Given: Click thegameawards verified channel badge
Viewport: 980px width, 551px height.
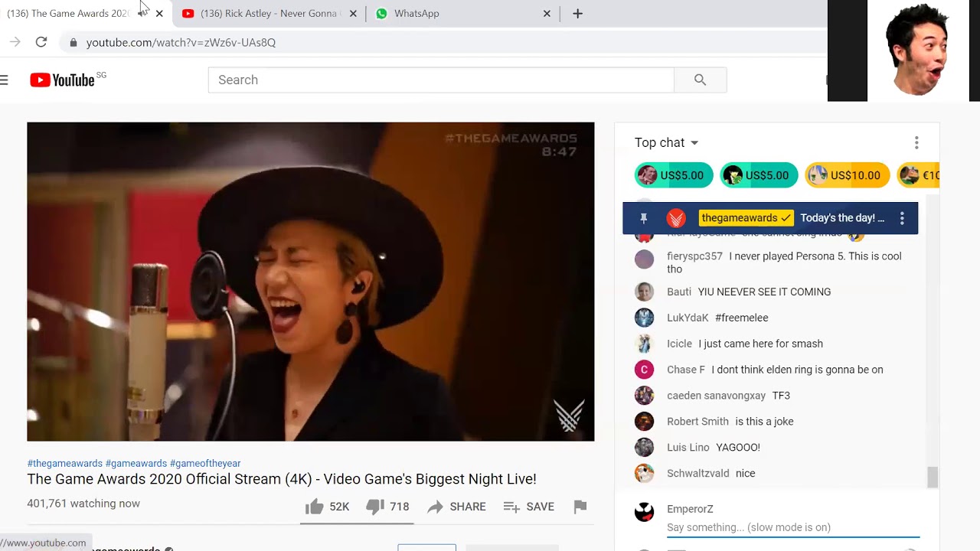Looking at the screenshot, I should 746,218.
